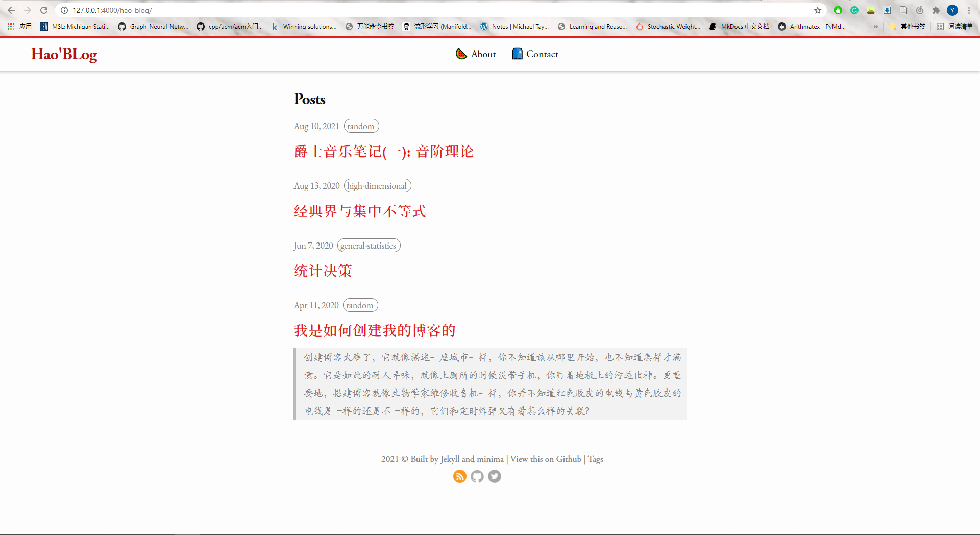Click the random tag on the latest post
This screenshot has width=980, height=535.
[x=361, y=126]
